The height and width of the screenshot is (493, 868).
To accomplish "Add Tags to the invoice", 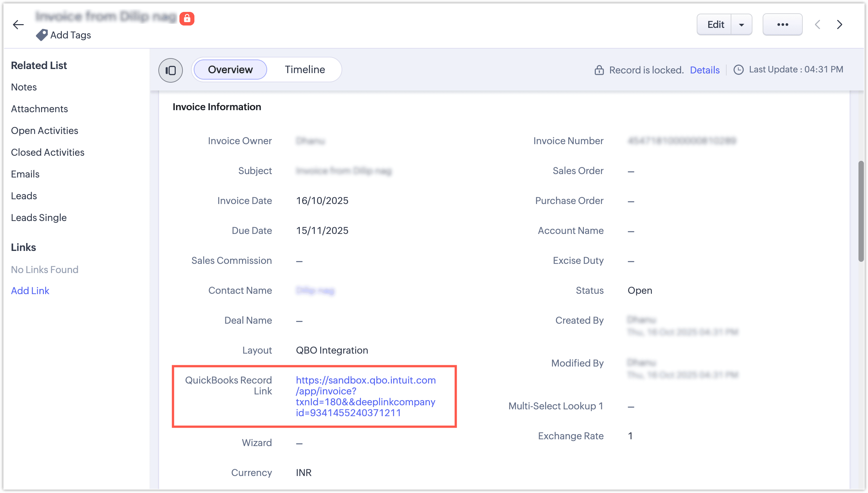I will pyautogui.click(x=71, y=35).
